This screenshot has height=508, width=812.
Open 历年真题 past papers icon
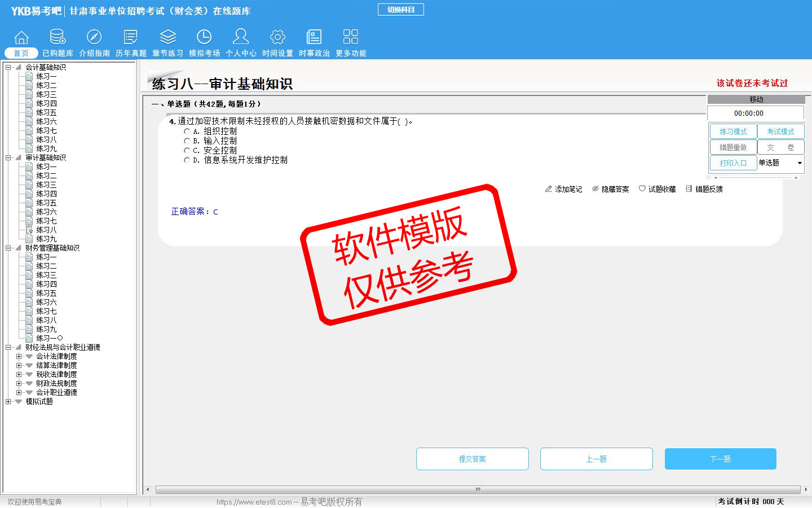(x=131, y=38)
